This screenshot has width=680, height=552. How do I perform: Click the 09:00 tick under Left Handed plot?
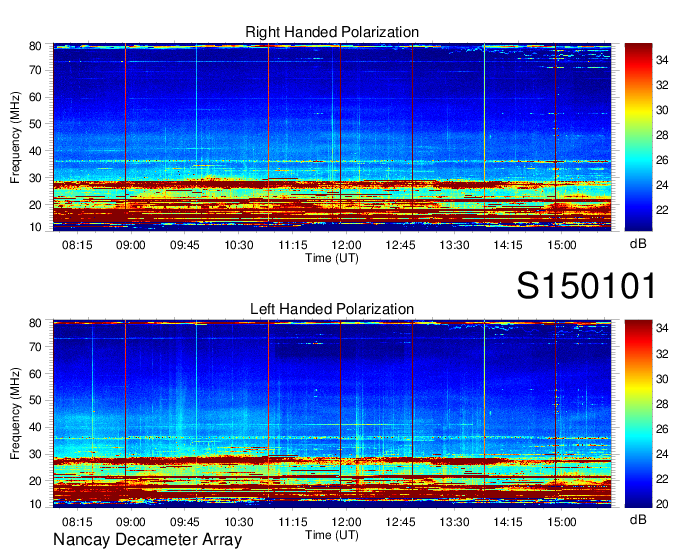point(131,522)
